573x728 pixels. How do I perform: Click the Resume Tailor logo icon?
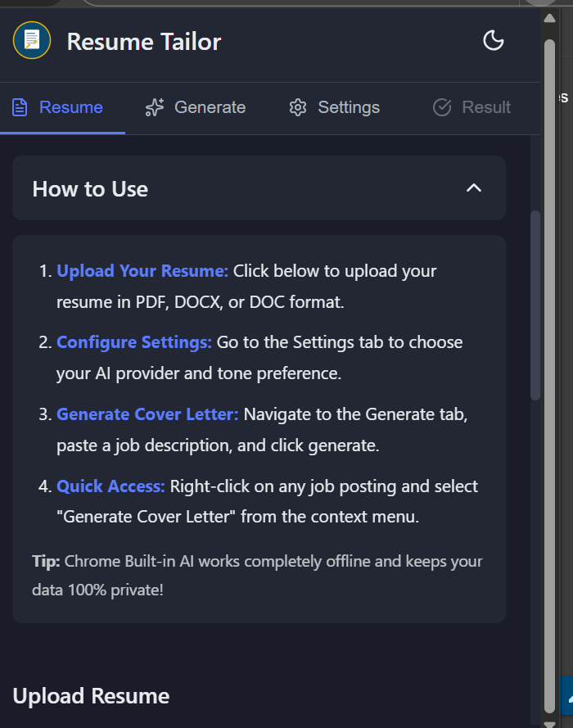(32, 40)
